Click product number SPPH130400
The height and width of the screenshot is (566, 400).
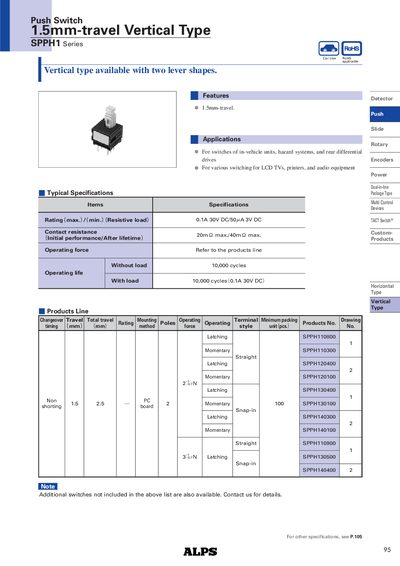tap(319, 390)
